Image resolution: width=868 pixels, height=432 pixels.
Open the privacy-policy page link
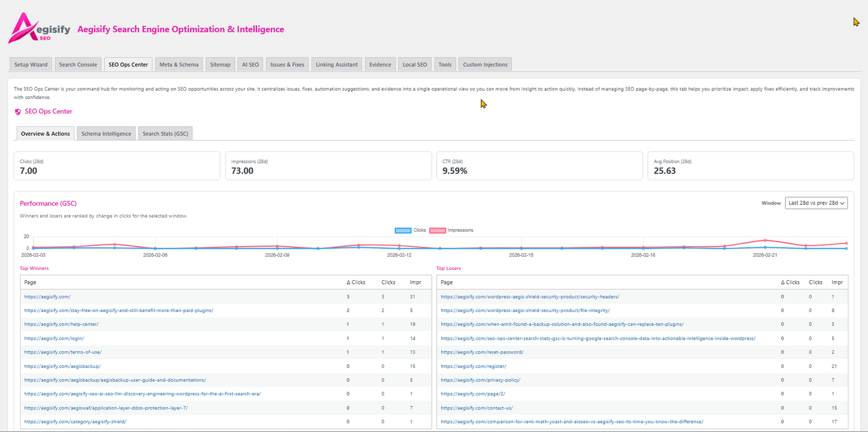[481, 380]
